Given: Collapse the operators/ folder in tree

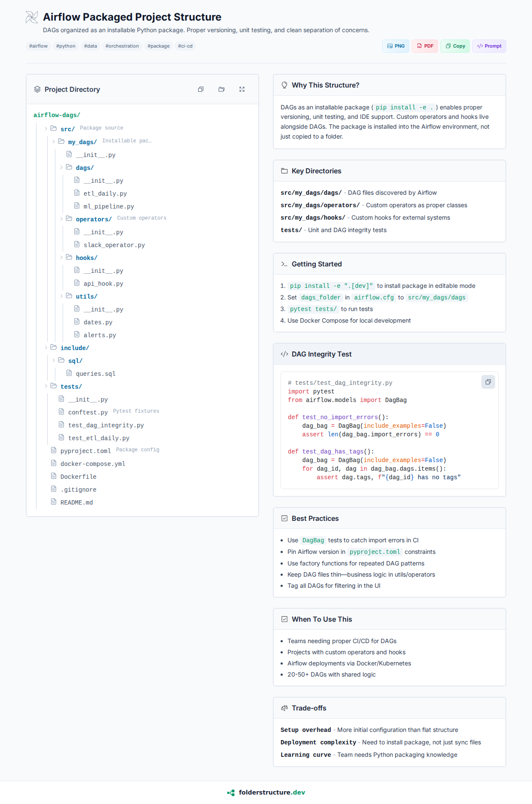Looking at the screenshot, I should [61, 219].
